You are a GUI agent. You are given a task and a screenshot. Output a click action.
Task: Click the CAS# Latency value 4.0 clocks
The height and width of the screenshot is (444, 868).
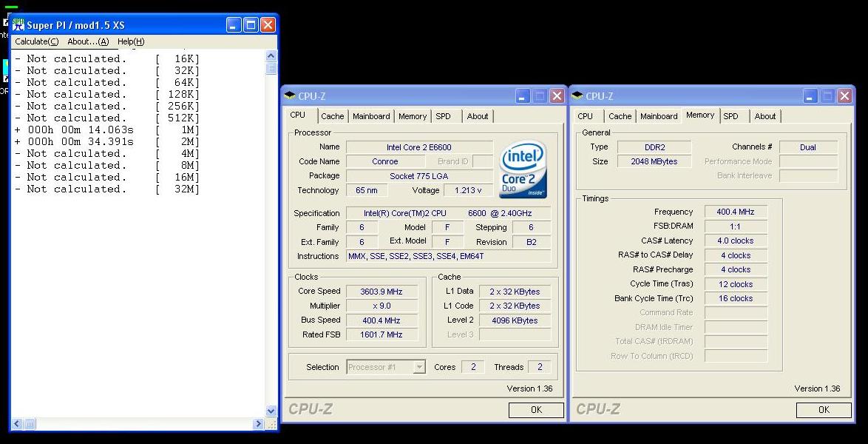(736, 241)
